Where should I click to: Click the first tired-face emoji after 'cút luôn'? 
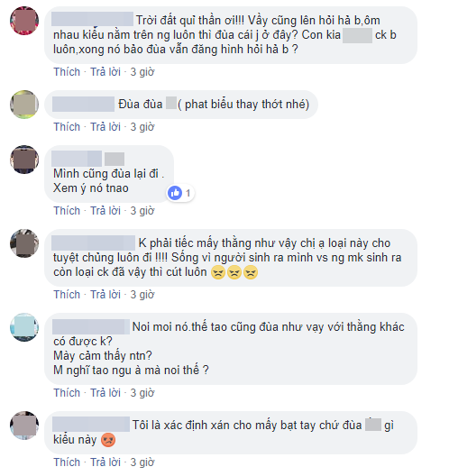[x=218, y=272]
